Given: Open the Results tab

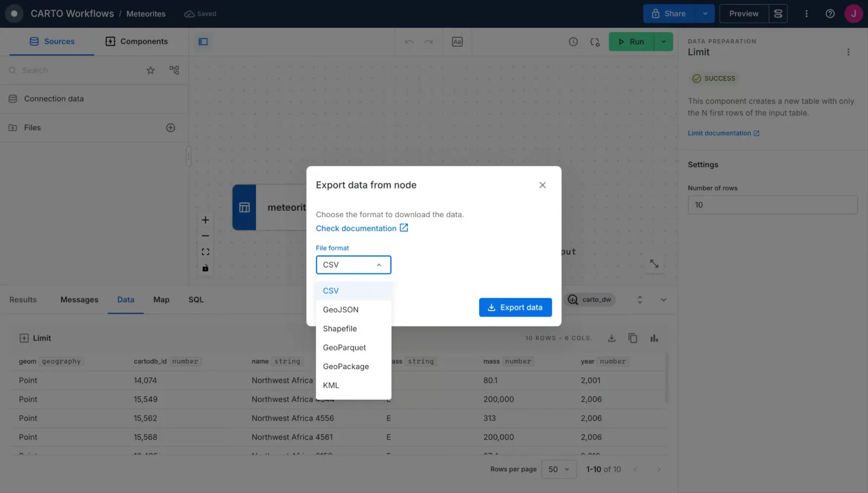Looking at the screenshot, I should 23,300.
